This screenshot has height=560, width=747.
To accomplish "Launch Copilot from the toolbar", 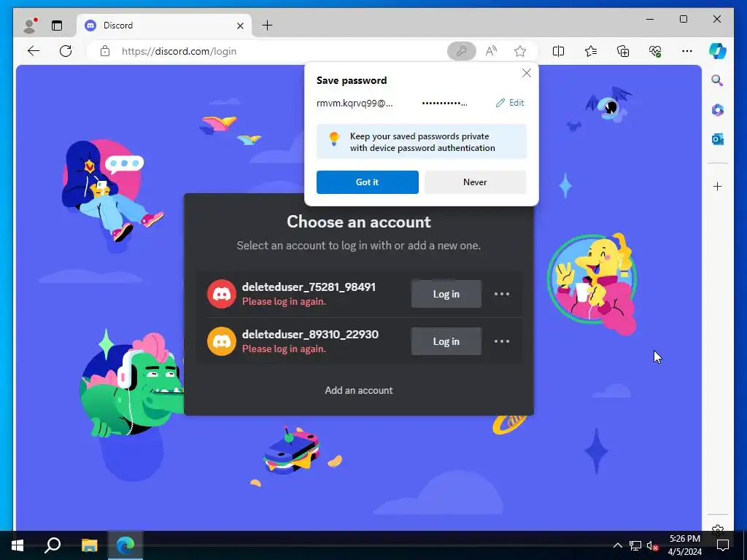I will [718, 51].
